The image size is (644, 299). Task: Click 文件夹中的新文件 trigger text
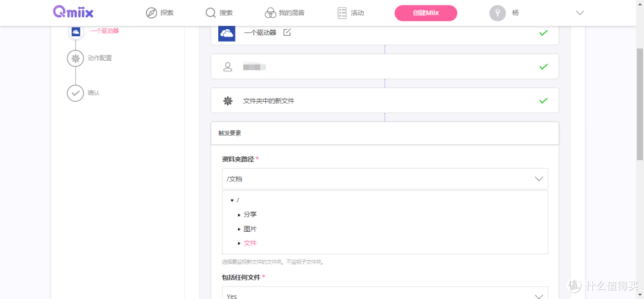[x=268, y=101]
